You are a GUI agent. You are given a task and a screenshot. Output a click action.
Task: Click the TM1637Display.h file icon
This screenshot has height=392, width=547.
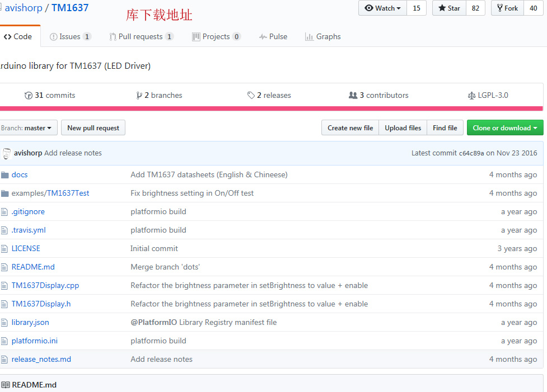[x=4, y=304]
